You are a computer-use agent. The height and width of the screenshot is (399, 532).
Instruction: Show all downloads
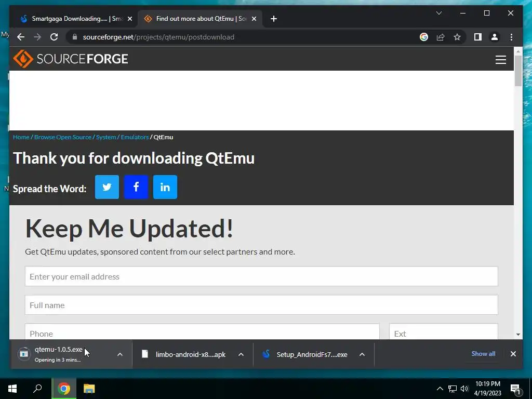point(483,353)
